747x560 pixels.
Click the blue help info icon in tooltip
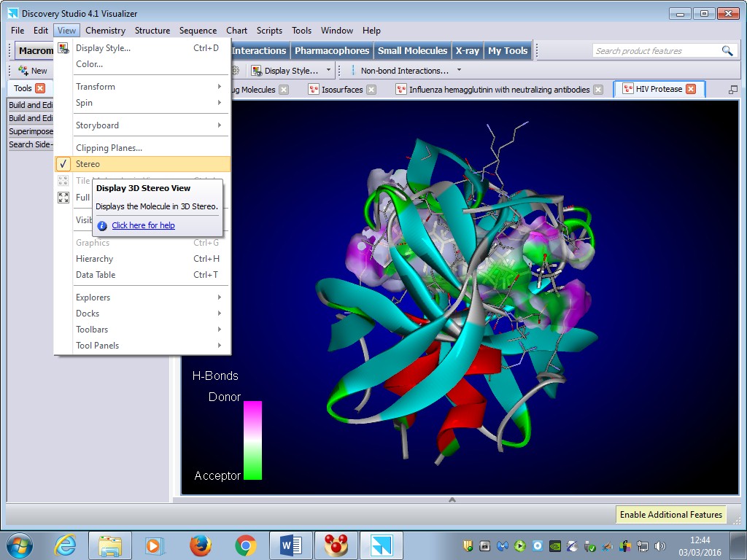(x=102, y=226)
